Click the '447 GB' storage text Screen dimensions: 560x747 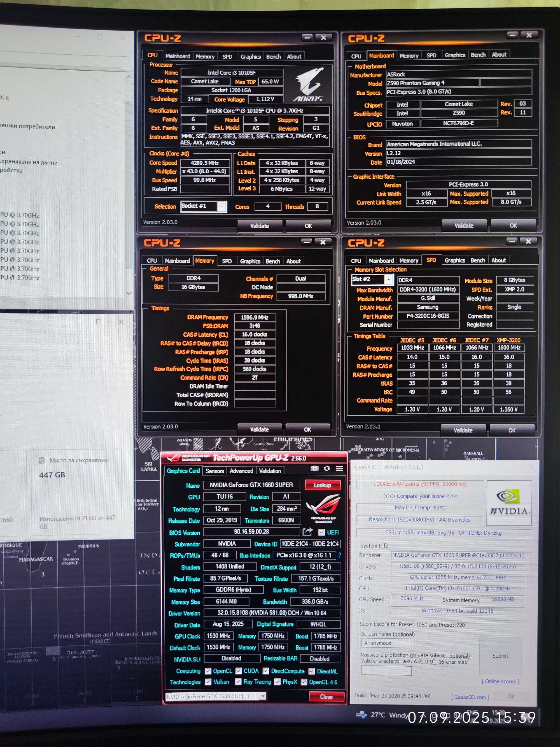[x=52, y=475]
